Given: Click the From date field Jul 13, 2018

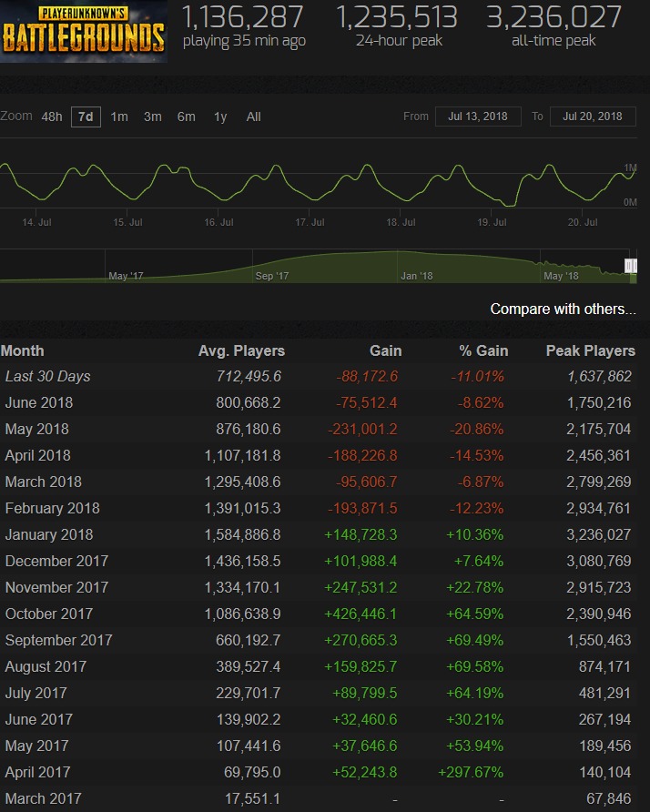Looking at the screenshot, I should pyautogui.click(x=478, y=117).
